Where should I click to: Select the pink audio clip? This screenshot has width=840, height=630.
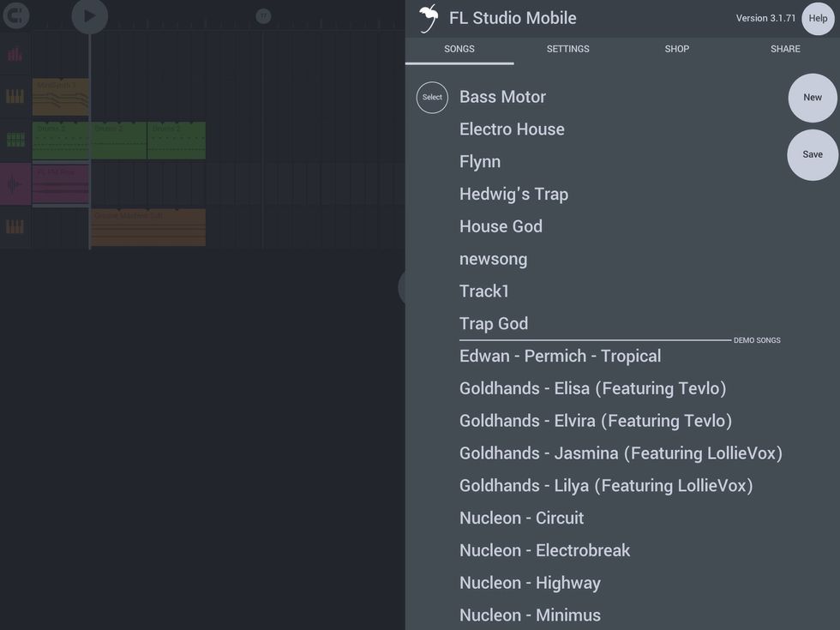pos(61,183)
